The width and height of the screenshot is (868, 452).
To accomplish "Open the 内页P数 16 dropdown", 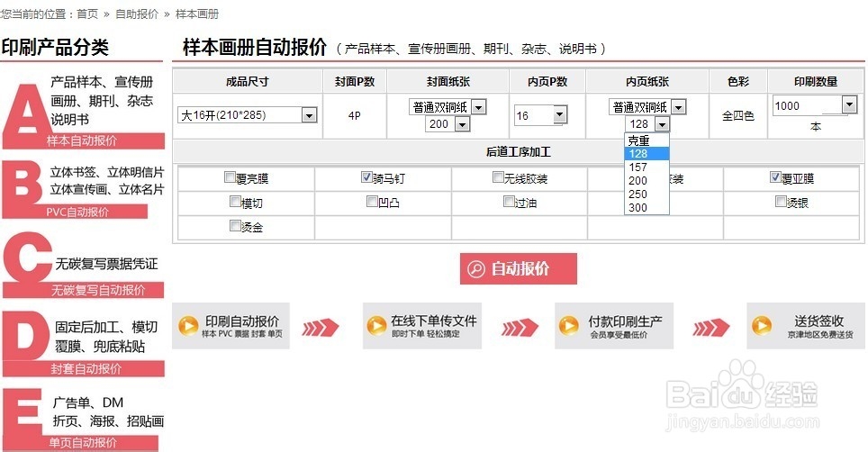I will point(541,115).
